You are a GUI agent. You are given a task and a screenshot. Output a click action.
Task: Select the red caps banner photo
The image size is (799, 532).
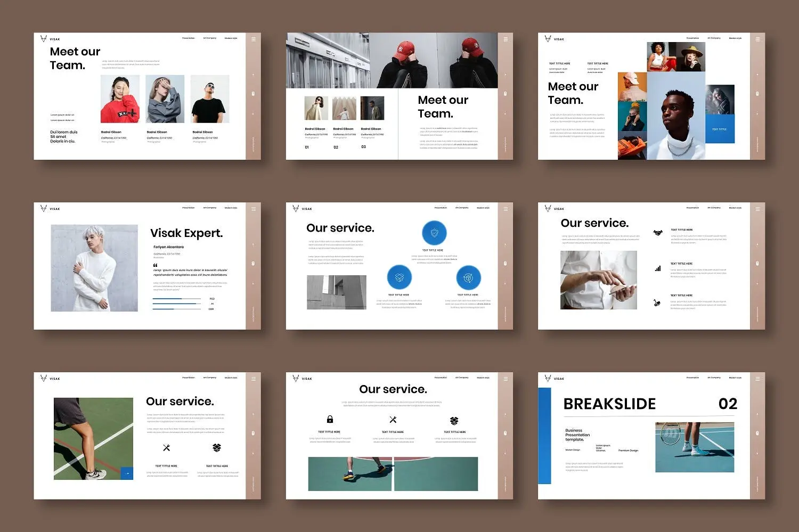[392, 60]
